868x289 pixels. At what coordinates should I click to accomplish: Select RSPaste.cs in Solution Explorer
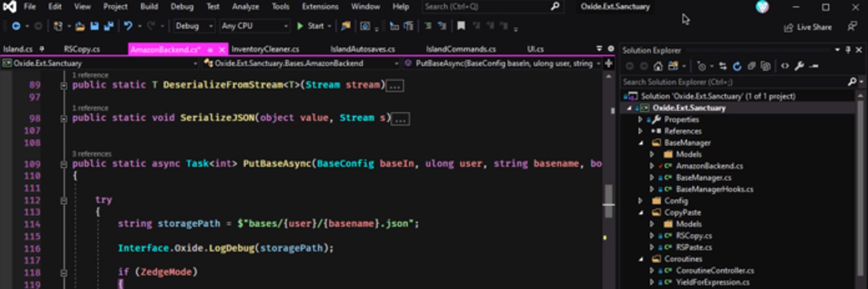[693, 247]
